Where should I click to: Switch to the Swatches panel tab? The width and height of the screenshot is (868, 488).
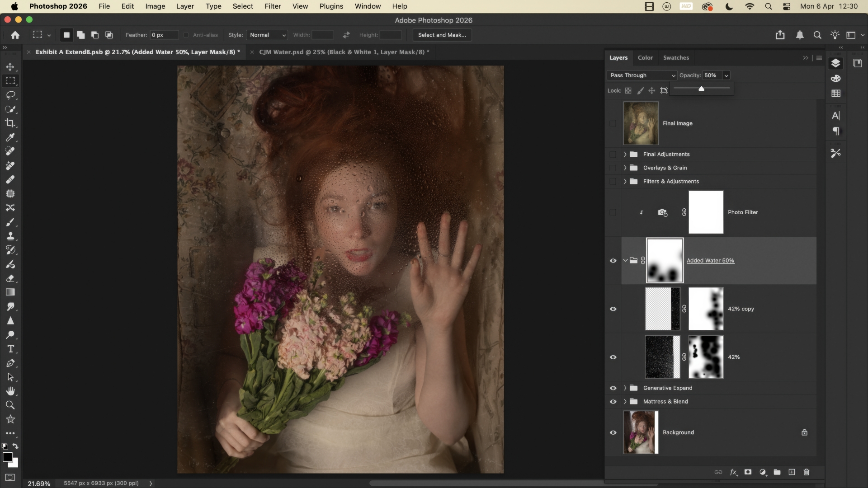pos(676,58)
